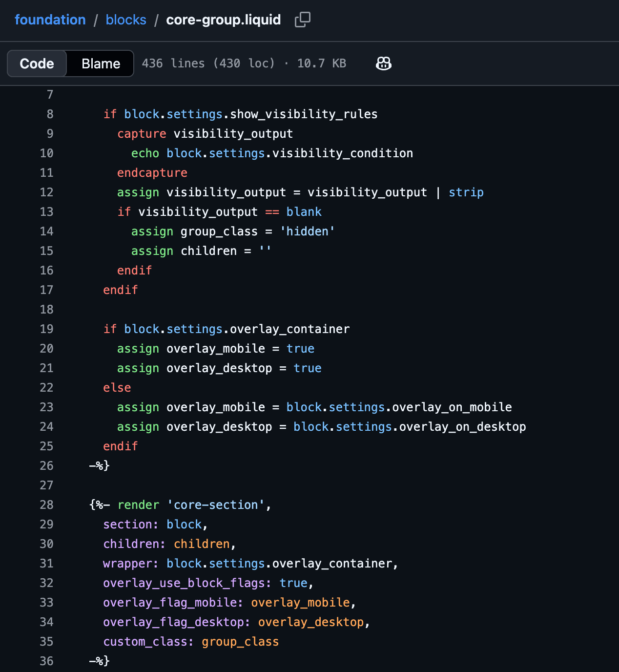Click 'true' on line 20

pos(300,349)
